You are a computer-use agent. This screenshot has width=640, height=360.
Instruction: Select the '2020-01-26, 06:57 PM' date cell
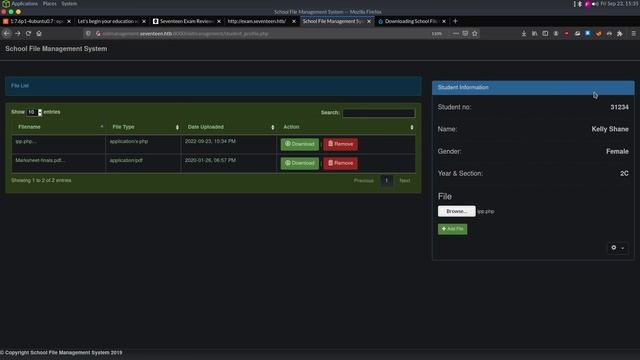tap(229, 163)
